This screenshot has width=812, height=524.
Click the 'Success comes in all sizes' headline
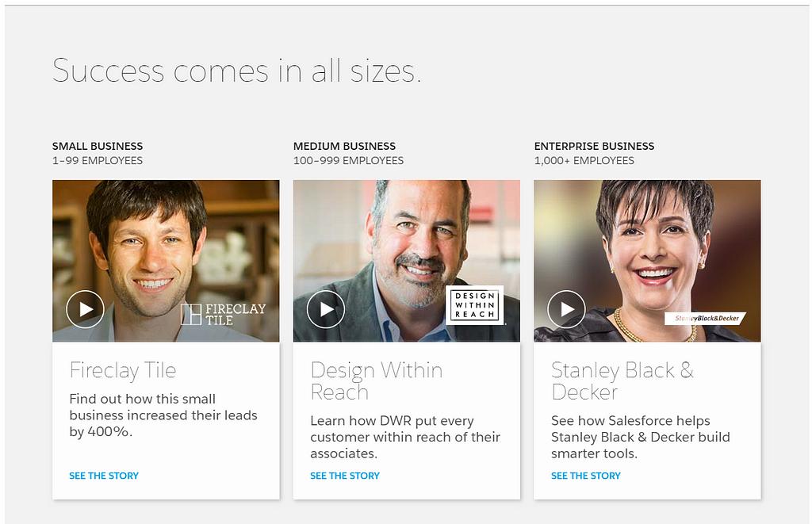click(x=236, y=71)
